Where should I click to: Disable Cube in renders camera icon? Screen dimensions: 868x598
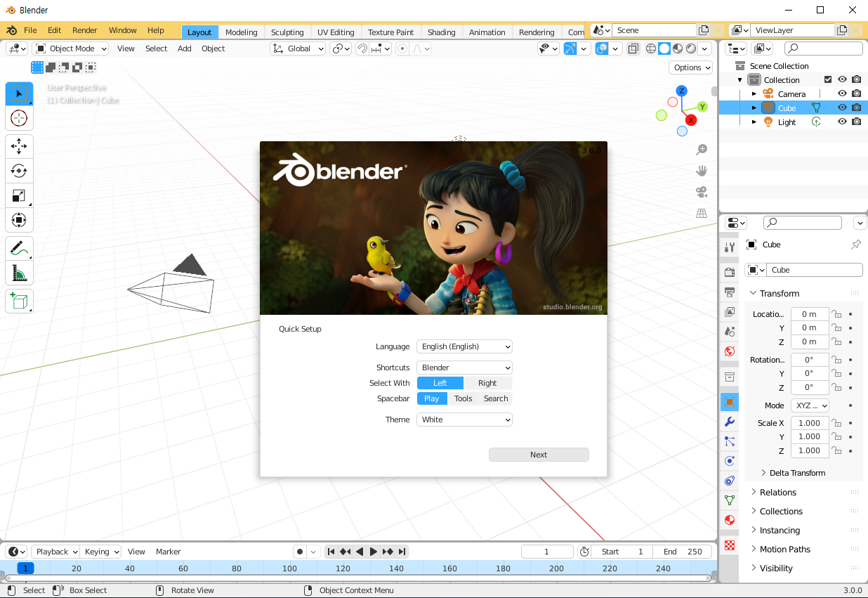tap(856, 108)
